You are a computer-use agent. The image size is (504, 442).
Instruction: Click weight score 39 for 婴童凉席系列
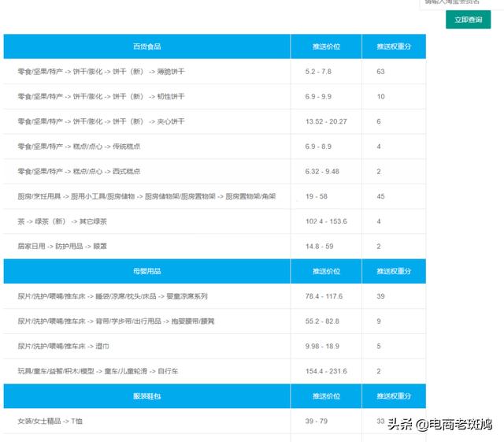380,296
